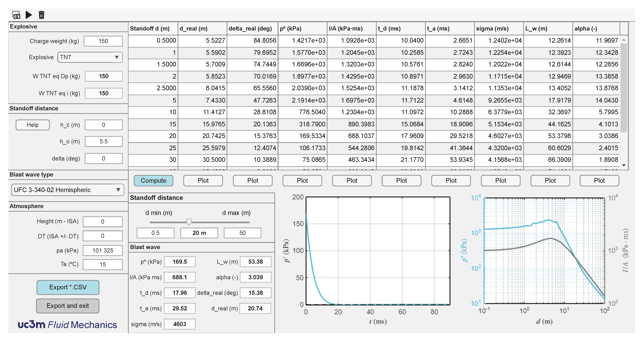Screen dimensions: 644x342
Task: Click the Help button for standoff distance
Action: tap(33, 125)
